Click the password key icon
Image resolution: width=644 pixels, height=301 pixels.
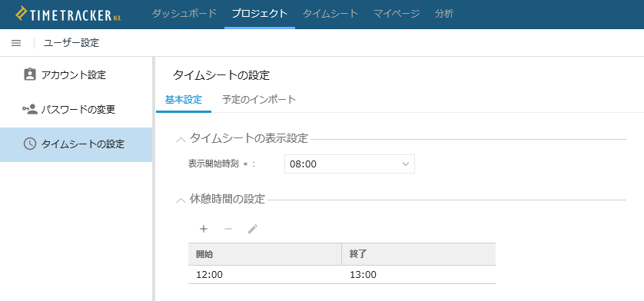pos(30,109)
